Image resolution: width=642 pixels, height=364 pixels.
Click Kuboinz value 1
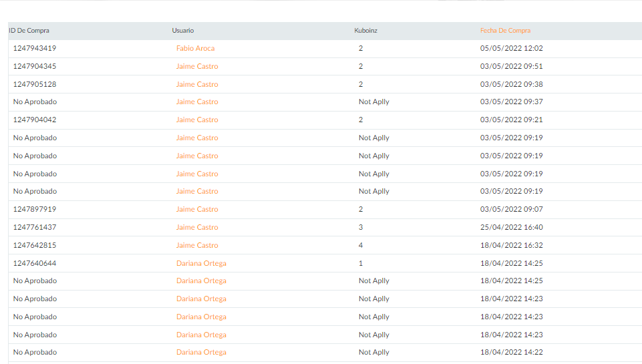click(361, 263)
